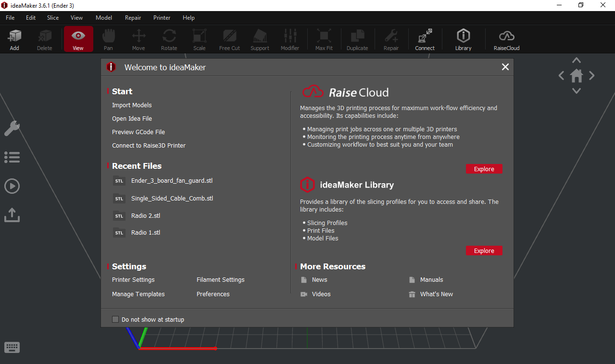
Task: Click Explore button under ideaMaker Library
Action: tap(484, 251)
